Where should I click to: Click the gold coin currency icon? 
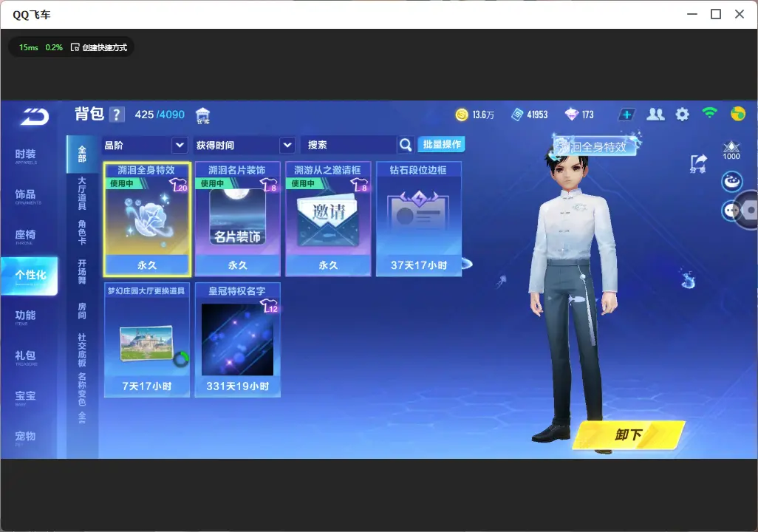click(462, 115)
